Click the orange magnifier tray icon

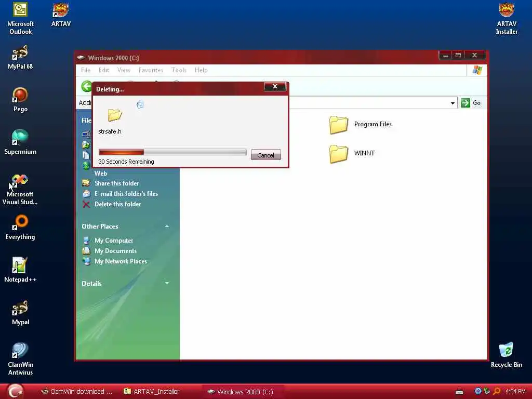[497, 391]
